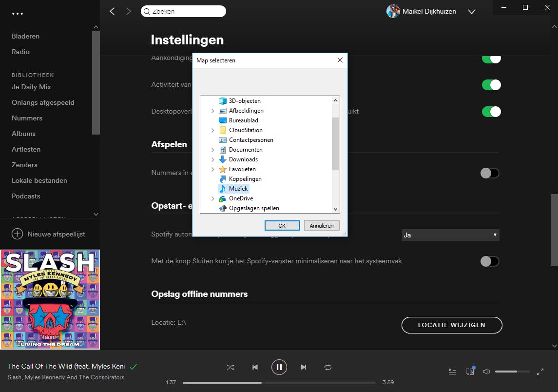Confirm folder selection with OK
558x392 pixels.
point(282,226)
